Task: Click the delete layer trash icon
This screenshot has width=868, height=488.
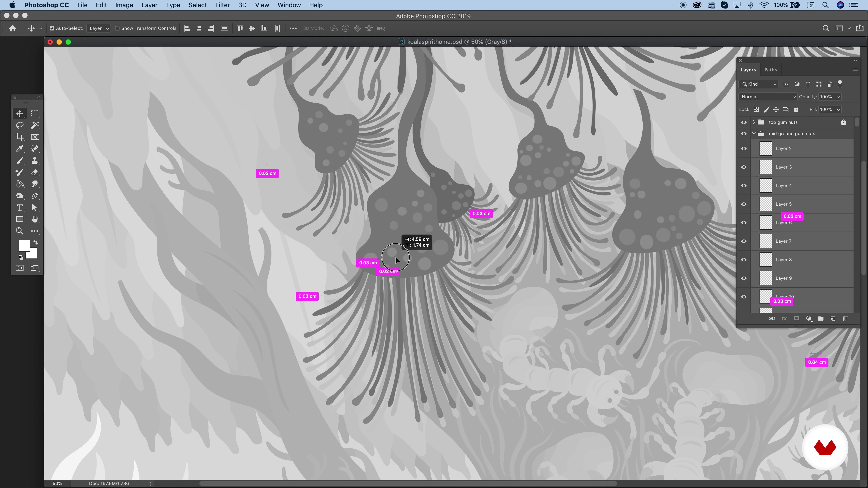Action: pyautogui.click(x=845, y=319)
